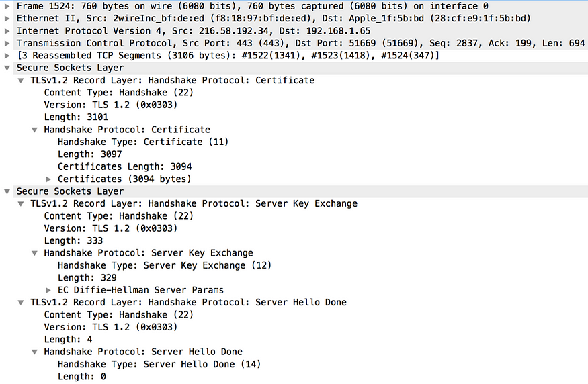This screenshot has width=588, height=384.
Task: Collapse the first Secure Sockets Layer section
Action: [x=7, y=68]
